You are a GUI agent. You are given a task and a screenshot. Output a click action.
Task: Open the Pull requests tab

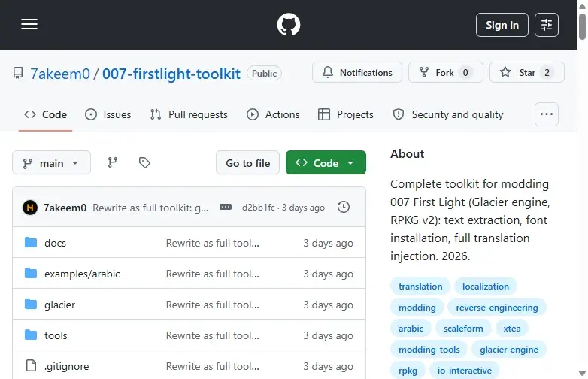(189, 114)
